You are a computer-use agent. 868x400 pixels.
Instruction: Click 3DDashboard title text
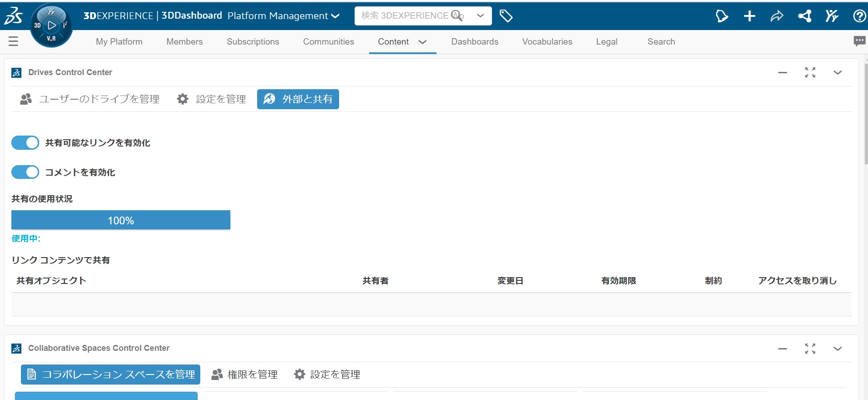[x=192, y=15]
